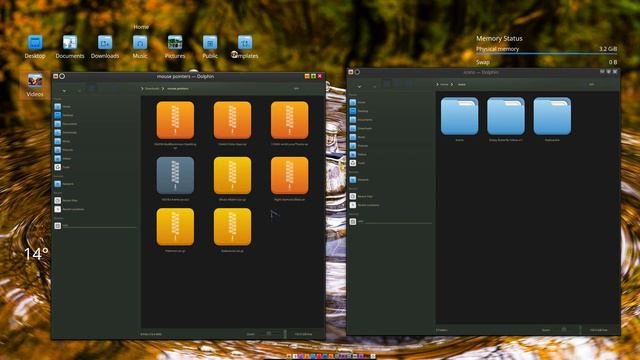Toggle pin on all desktops, icons window
Image resolution: width=640 pixels, height=360 pixels.
pos(357,72)
